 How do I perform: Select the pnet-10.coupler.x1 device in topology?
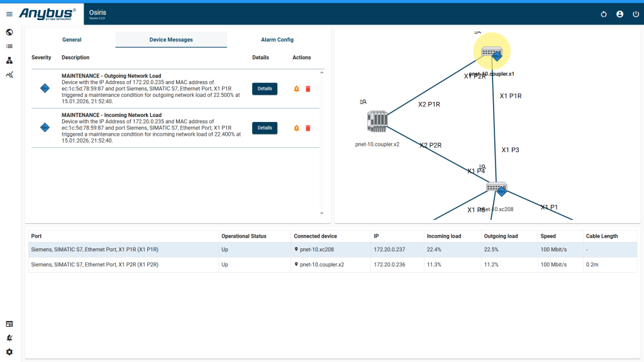(x=492, y=53)
